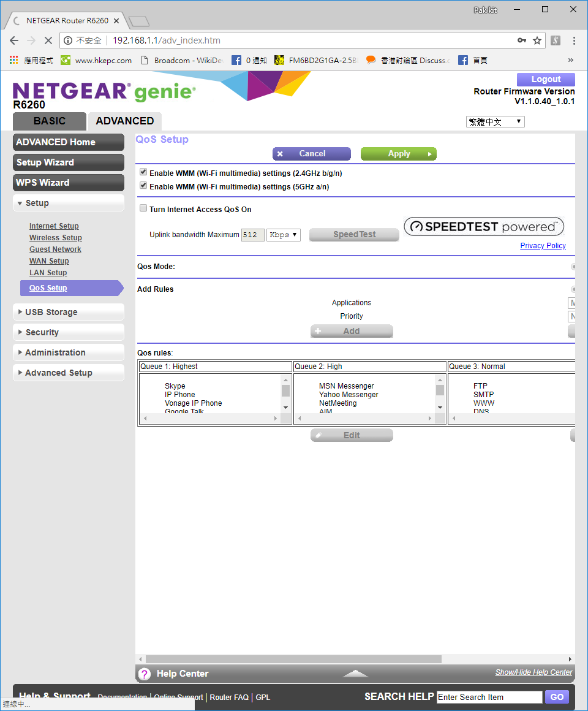Toggle WMM settings for 2.4GHz b/g/n

(x=143, y=172)
